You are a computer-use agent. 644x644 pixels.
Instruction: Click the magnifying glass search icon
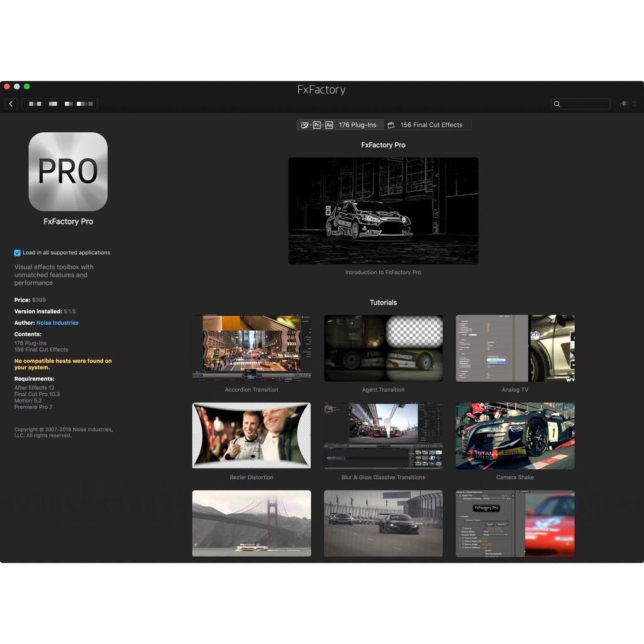click(557, 104)
